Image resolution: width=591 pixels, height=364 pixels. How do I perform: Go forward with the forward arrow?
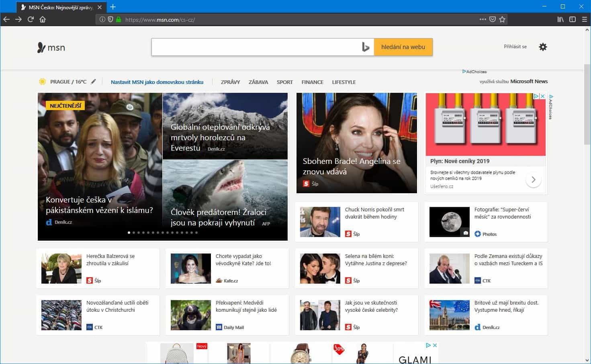point(18,19)
